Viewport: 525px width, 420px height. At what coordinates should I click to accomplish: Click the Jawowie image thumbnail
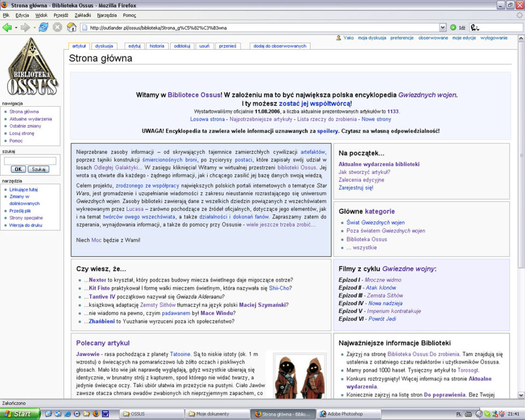pyautogui.click(x=300, y=376)
